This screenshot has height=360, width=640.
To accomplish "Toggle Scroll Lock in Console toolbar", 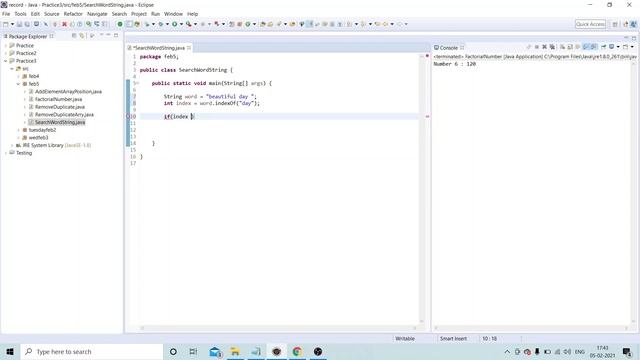I will pyautogui.click(x=570, y=47).
